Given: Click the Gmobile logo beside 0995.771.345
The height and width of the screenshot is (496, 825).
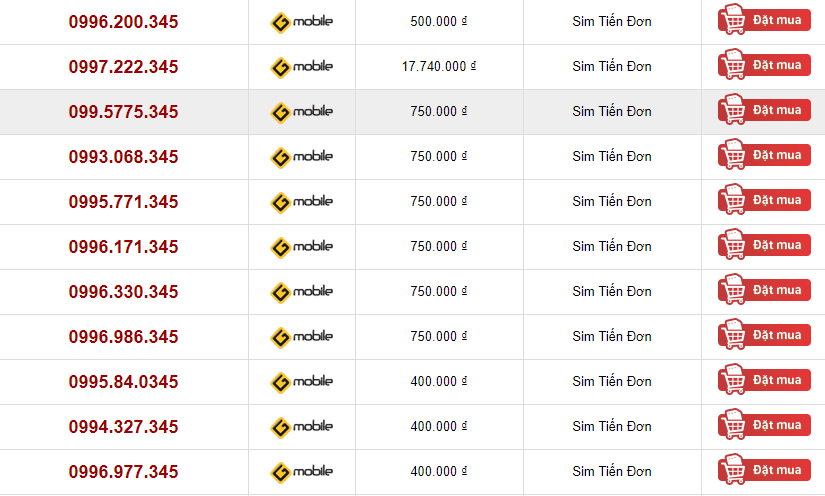Looking at the screenshot, I should pos(301,203).
